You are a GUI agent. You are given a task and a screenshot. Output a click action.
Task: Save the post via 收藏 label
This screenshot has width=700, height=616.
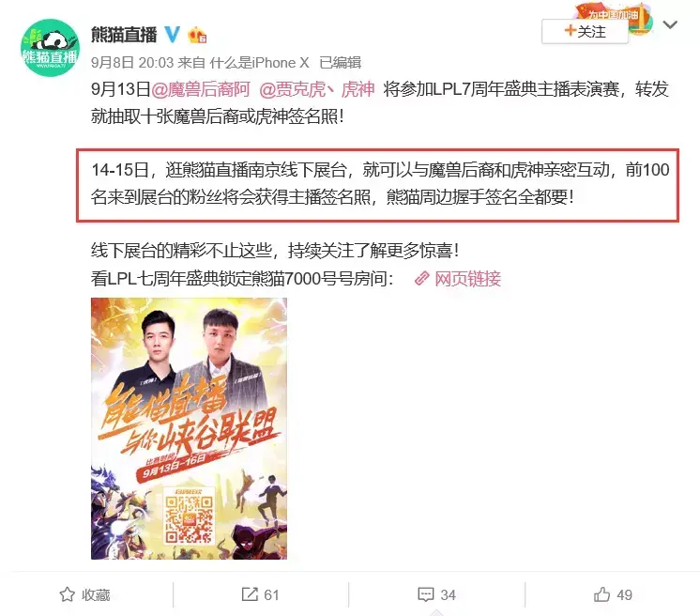[x=96, y=595]
